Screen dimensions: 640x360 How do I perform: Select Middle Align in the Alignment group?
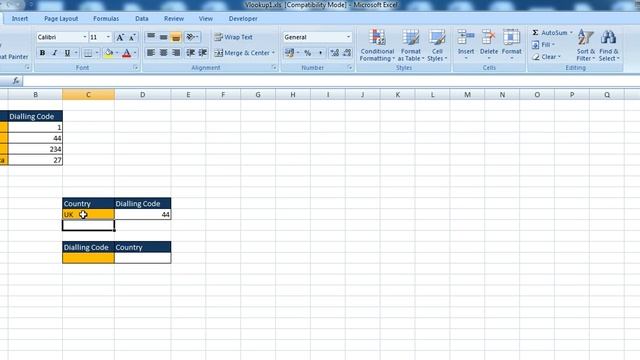(x=163, y=37)
